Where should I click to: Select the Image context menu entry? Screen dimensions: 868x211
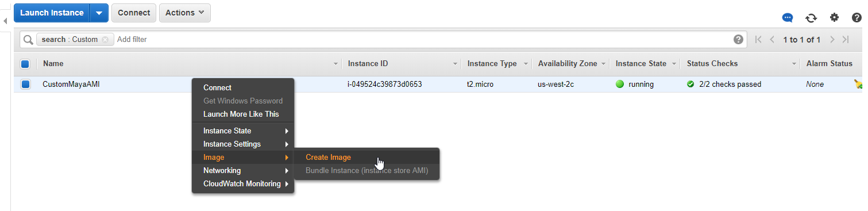(x=243, y=158)
